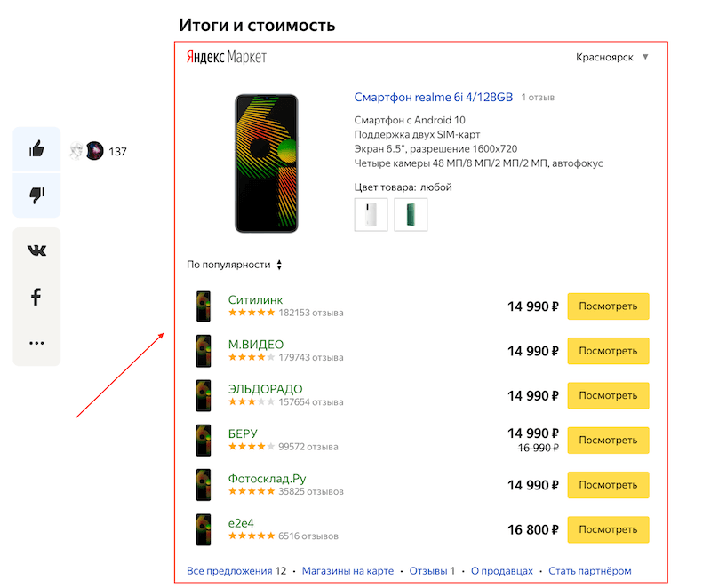Open the 'Смартфон realme 6i 4/128GB' link

point(433,98)
